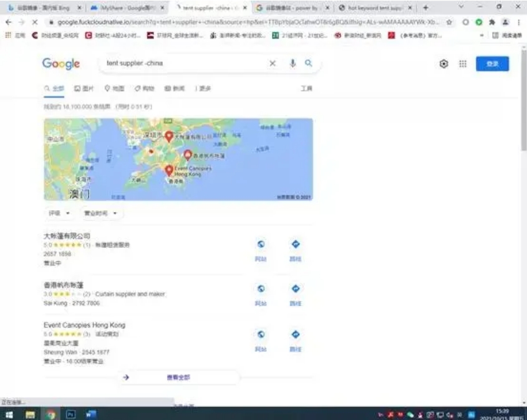Close the tent supplier -china tab
Image resolution: width=527 pixels, height=420 pixels.
point(245,7)
